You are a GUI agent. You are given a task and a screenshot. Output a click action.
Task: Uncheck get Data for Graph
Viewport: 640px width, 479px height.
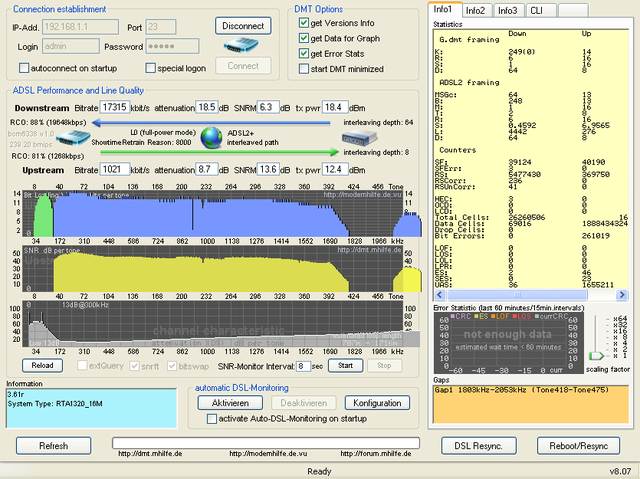click(304, 38)
